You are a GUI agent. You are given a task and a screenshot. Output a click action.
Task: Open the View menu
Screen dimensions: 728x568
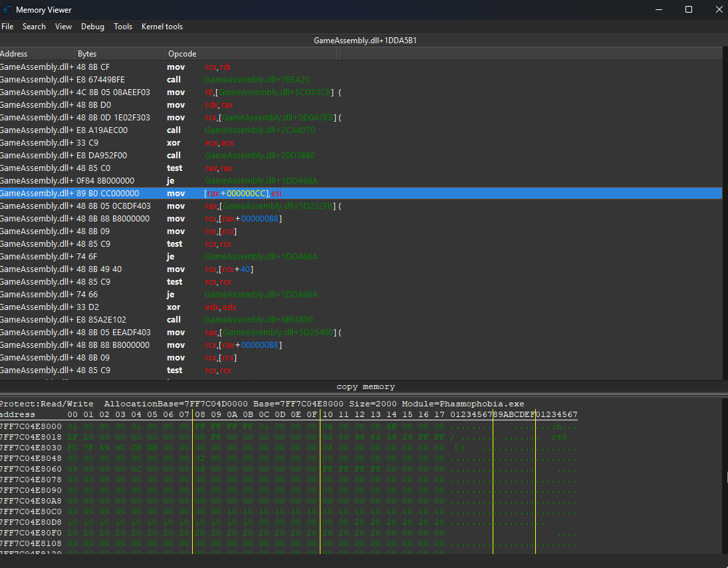[x=63, y=27]
